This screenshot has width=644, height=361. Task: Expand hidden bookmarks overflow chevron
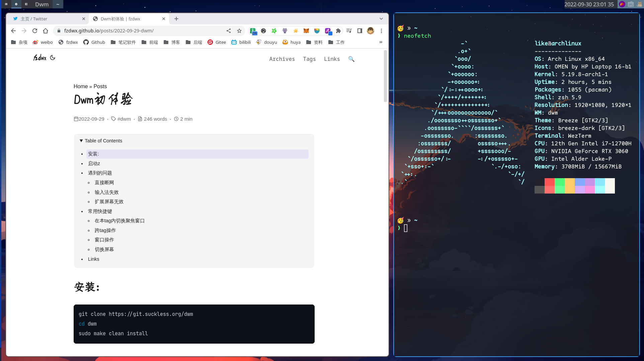pos(381,42)
